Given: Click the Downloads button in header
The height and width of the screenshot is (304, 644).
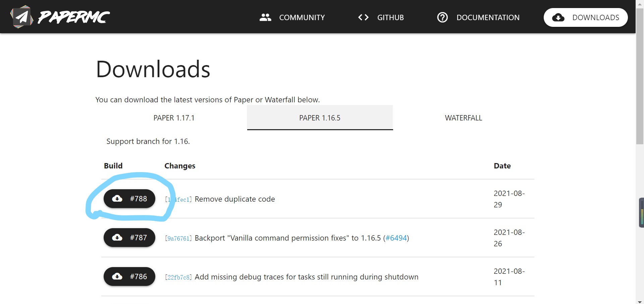Looking at the screenshot, I should coord(586,17).
